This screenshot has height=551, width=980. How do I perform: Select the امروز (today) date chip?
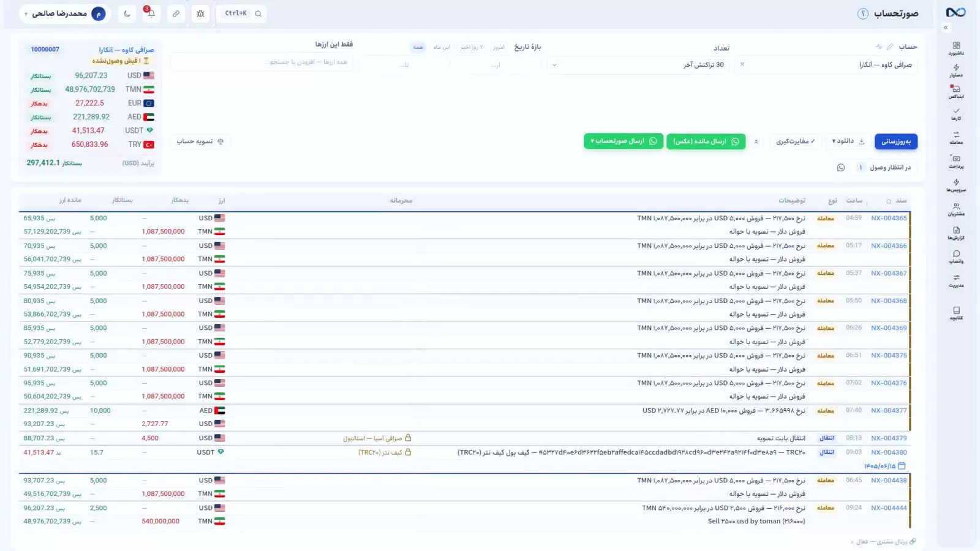click(499, 47)
